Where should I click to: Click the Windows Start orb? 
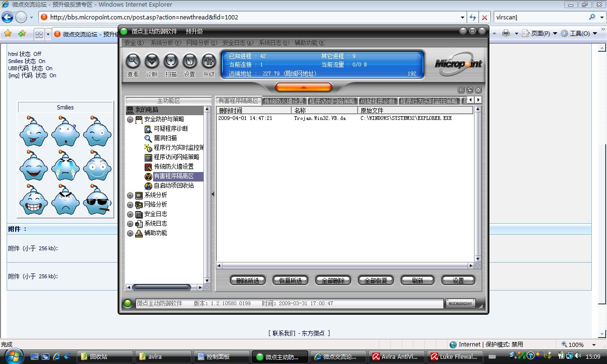[x=13, y=356]
